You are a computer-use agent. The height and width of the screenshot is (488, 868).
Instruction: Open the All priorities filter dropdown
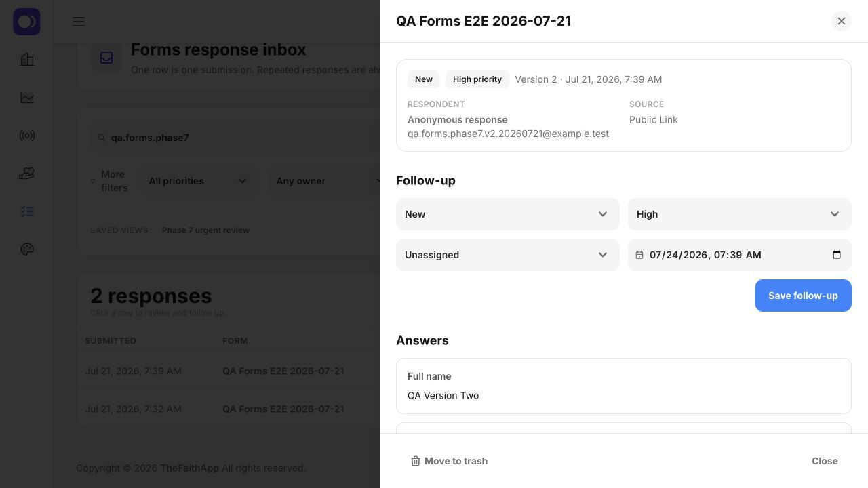199,181
